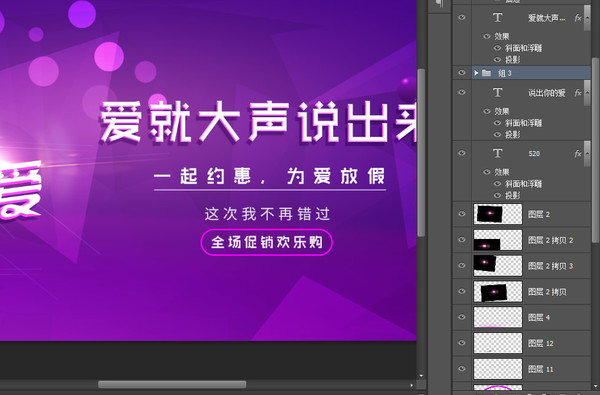Expand the 组 3 group triangle
This screenshot has width=600, height=395.
tap(476, 73)
